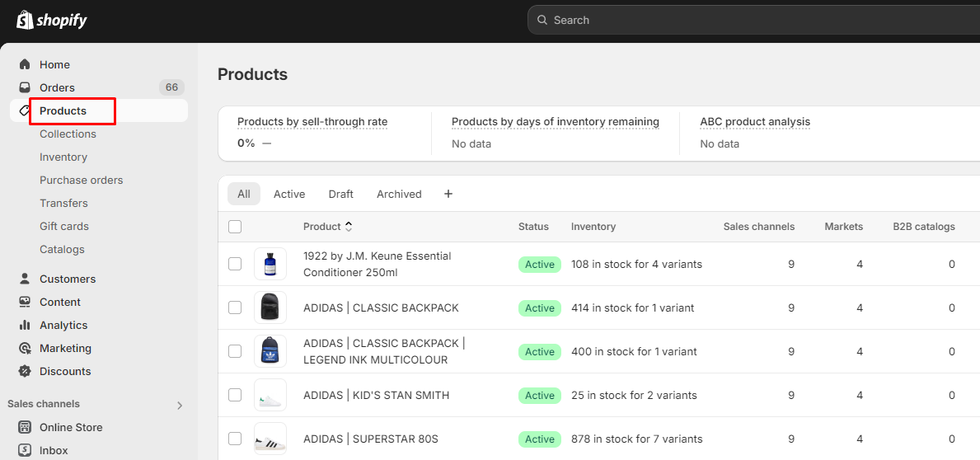Click the Content image icon
980x460 pixels.
(25, 302)
